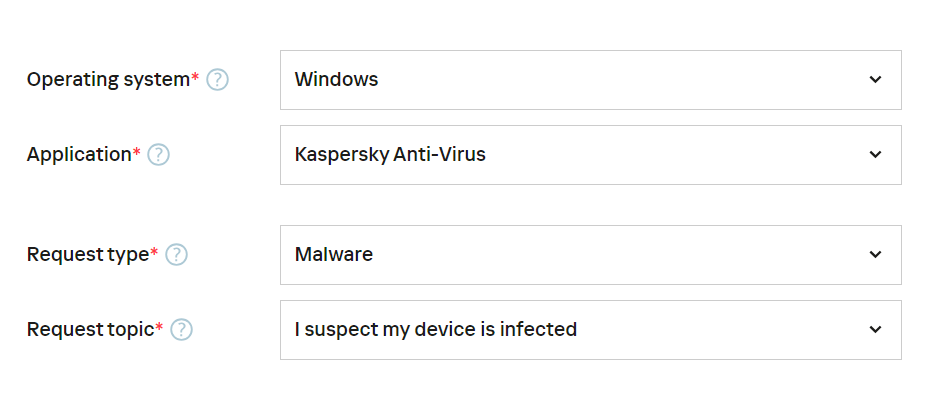
Task: Click the question mark next to Request topic
Action: 181,330
